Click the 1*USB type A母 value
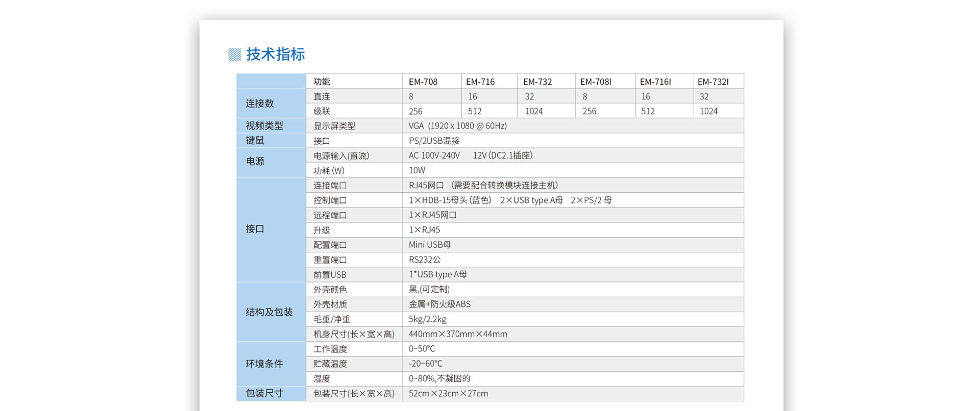980x411 pixels. (438, 274)
